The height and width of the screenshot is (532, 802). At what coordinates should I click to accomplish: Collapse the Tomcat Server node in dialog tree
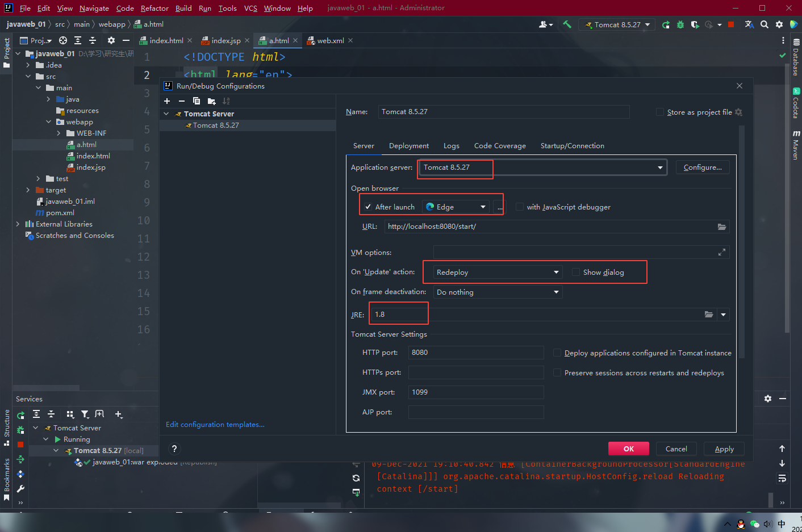click(166, 114)
